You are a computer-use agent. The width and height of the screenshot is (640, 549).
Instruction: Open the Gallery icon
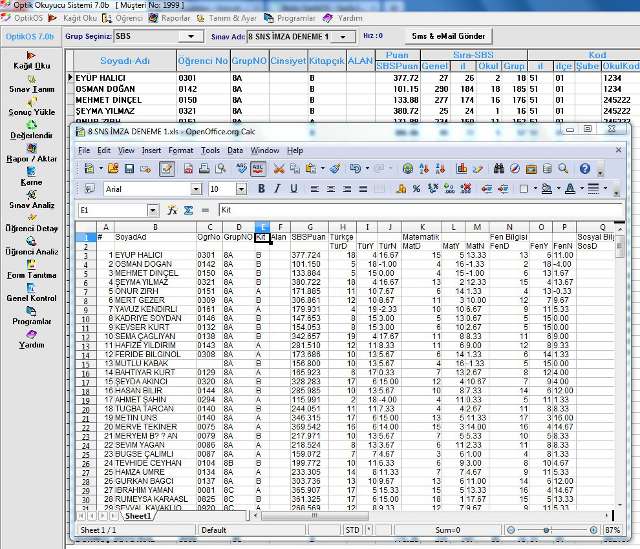(531, 169)
